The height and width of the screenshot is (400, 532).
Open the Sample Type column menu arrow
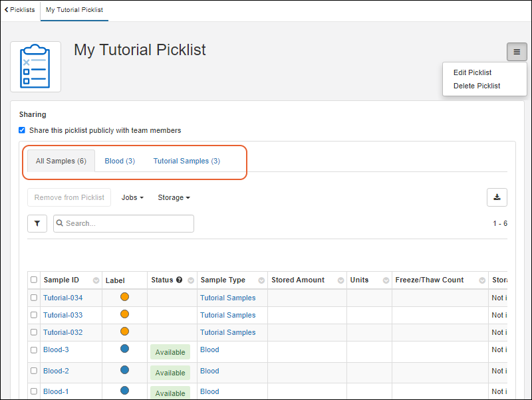[261, 280]
